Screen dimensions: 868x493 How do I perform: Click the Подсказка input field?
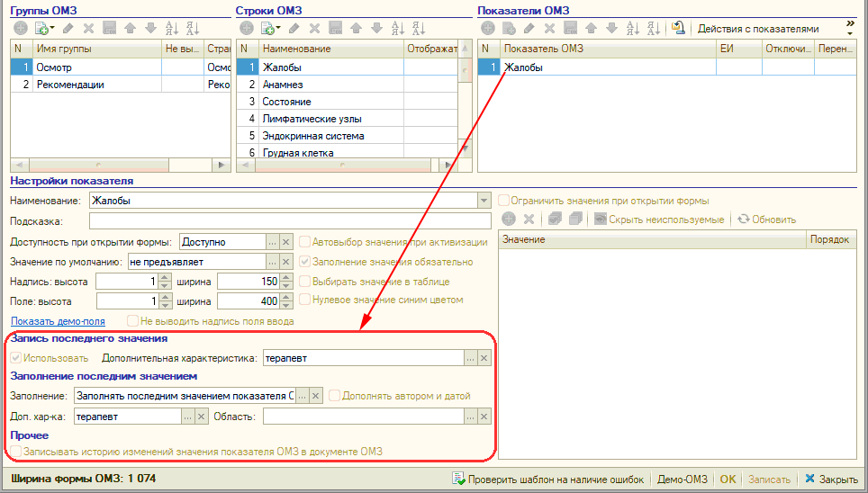(x=290, y=220)
